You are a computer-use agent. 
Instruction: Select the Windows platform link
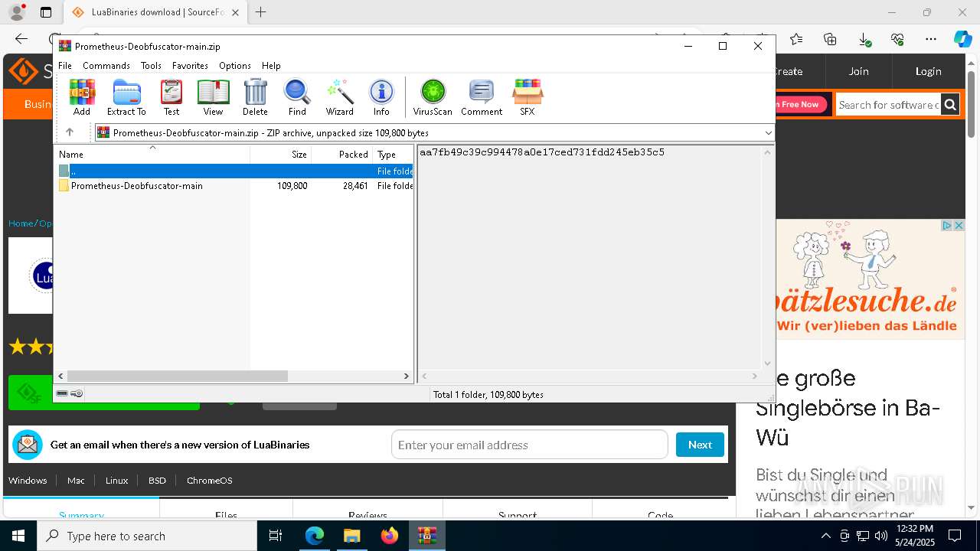(x=28, y=481)
